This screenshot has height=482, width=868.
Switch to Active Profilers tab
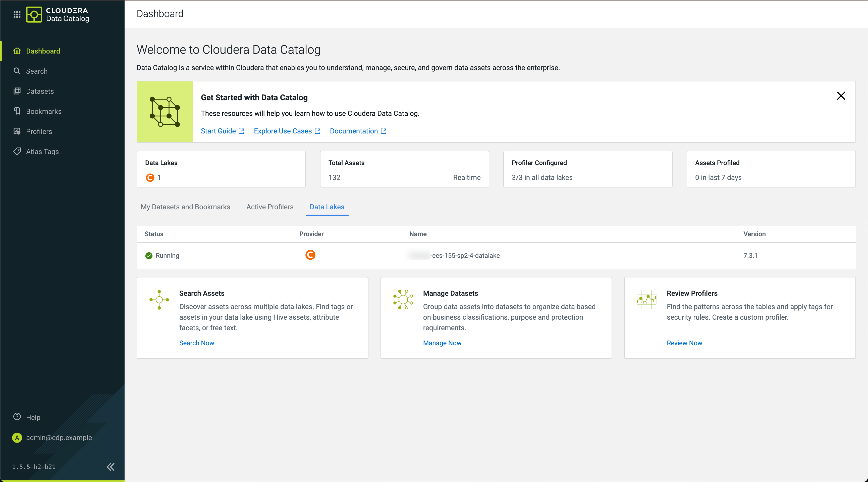(269, 207)
